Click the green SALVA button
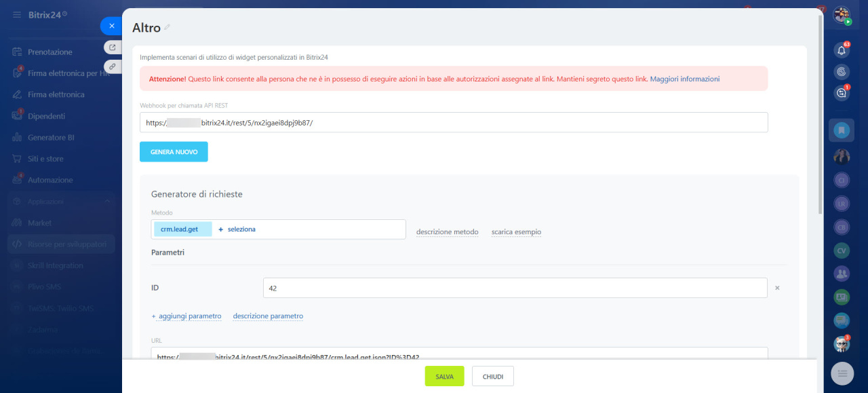The width and height of the screenshot is (868, 393). 444,376
